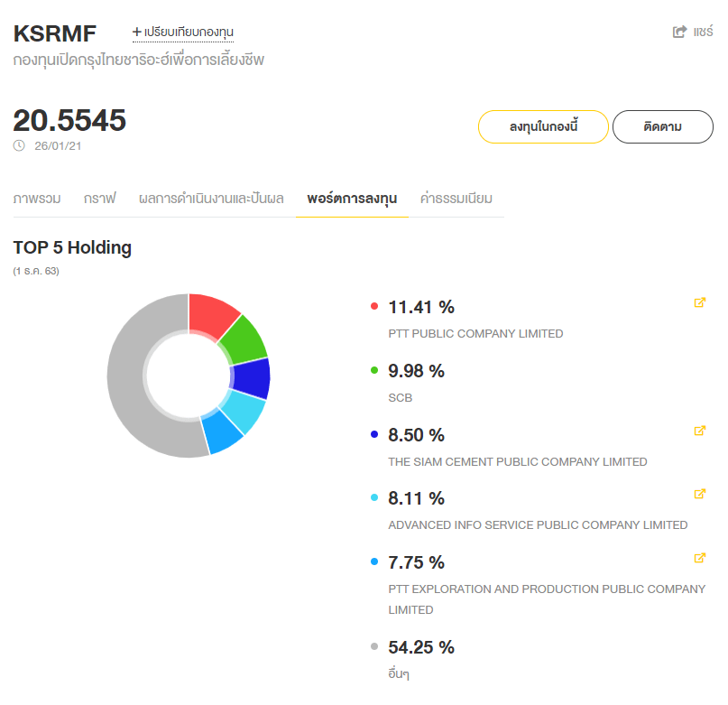Click the red legend dot for 11.41 %
This screenshot has height=705, width=728.
point(374,307)
